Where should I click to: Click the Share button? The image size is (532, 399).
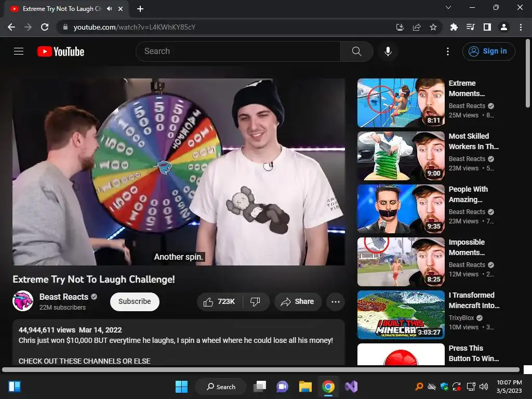(298, 302)
